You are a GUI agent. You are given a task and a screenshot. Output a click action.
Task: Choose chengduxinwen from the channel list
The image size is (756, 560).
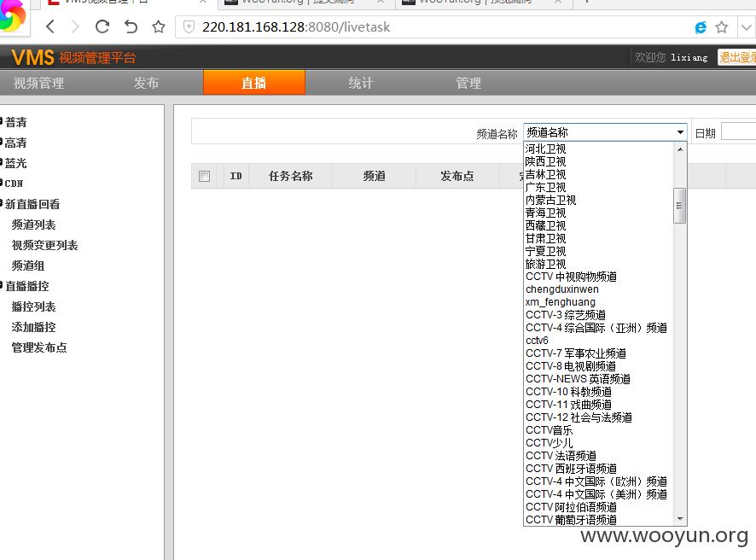tap(598, 289)
